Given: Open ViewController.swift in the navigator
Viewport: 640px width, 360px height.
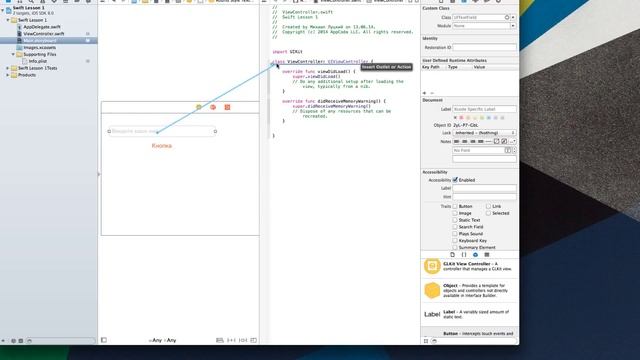Looking at the screenshot, I should [x=43, y=34].
